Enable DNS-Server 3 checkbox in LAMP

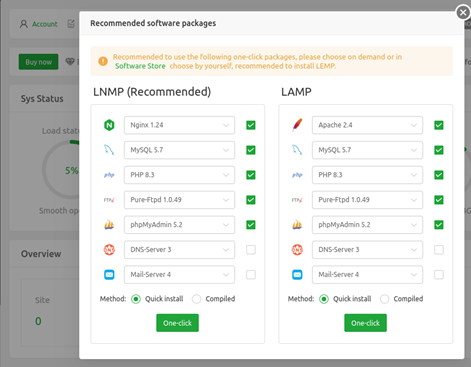click(x=439, y=250)
